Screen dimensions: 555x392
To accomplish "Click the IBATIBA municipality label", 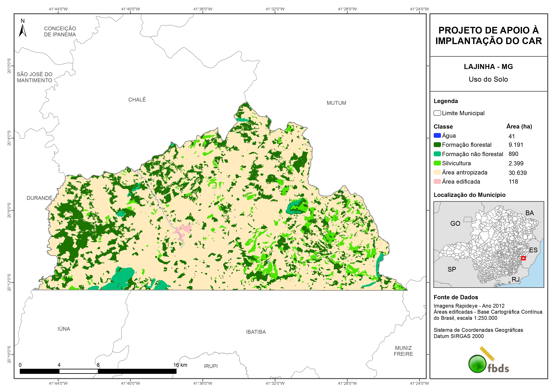I will [256, 332].
